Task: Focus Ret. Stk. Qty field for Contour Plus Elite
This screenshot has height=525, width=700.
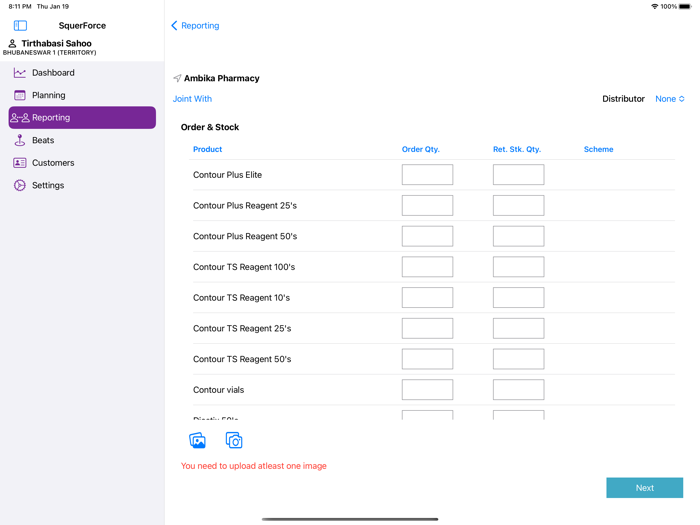Action: click(518, 175)
